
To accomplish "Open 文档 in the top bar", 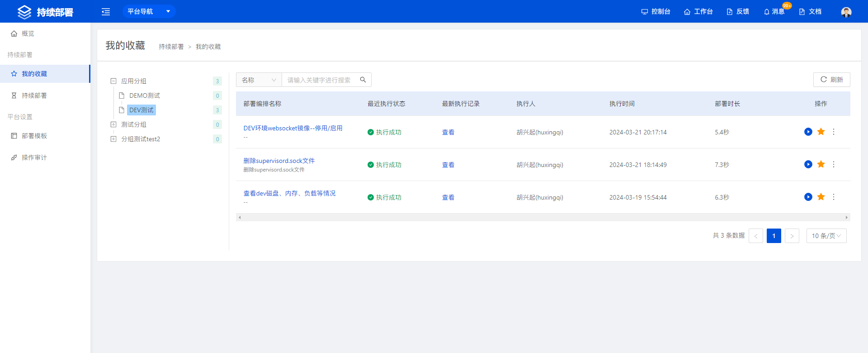I will click(810, 11).
